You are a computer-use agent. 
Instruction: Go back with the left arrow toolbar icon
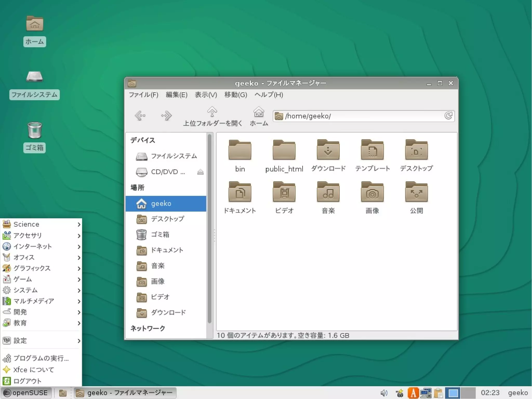(140, 115)
